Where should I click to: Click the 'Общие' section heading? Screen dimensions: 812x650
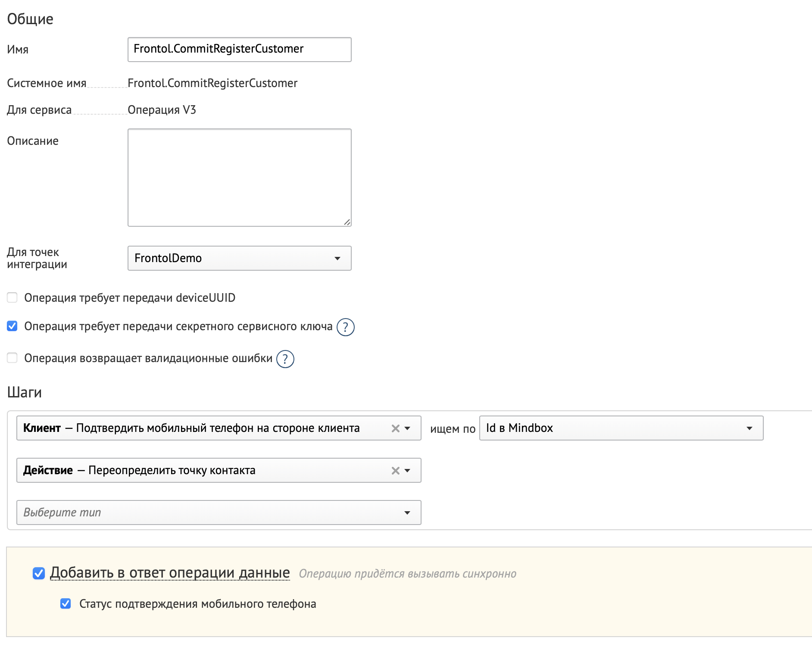[30, 19]
